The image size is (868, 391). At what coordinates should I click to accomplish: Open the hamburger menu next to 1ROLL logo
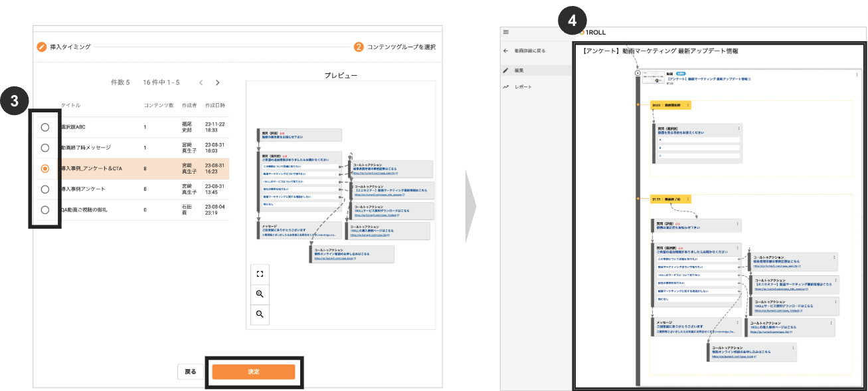click(x=506, y=31)
